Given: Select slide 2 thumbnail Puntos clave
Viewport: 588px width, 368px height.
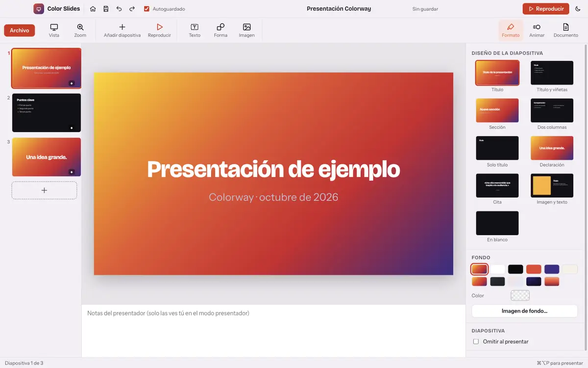Looking at the screenshot, I should [47, 113].
